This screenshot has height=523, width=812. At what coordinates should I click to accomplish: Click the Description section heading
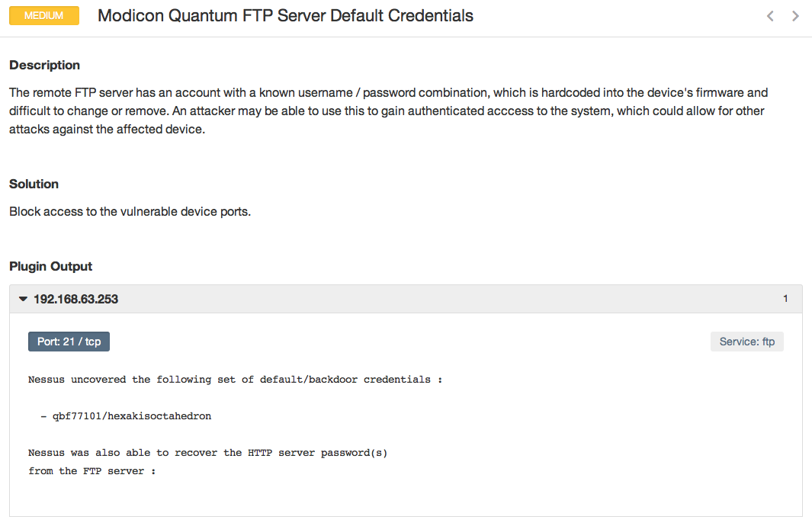click(x=44, y=66)
